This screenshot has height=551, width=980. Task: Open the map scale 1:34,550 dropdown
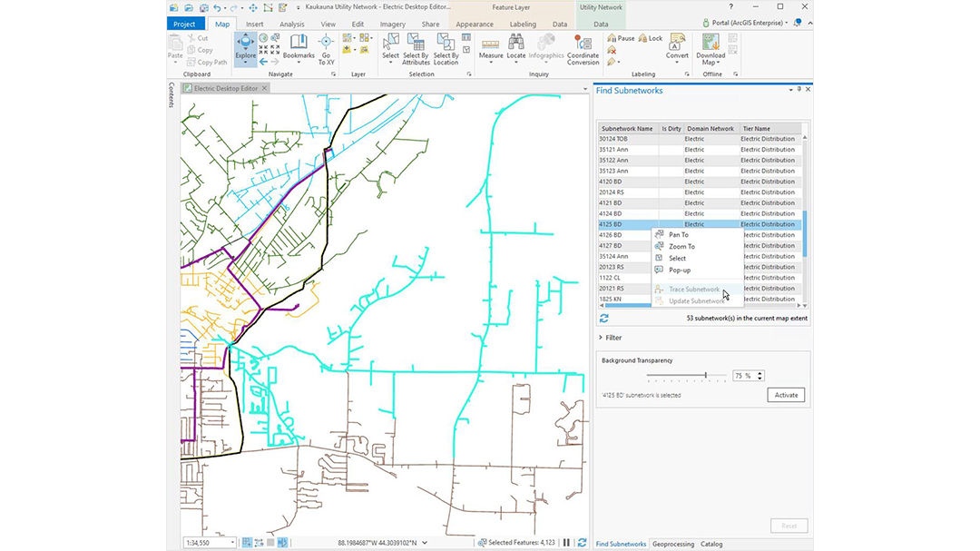pos(233,543)
